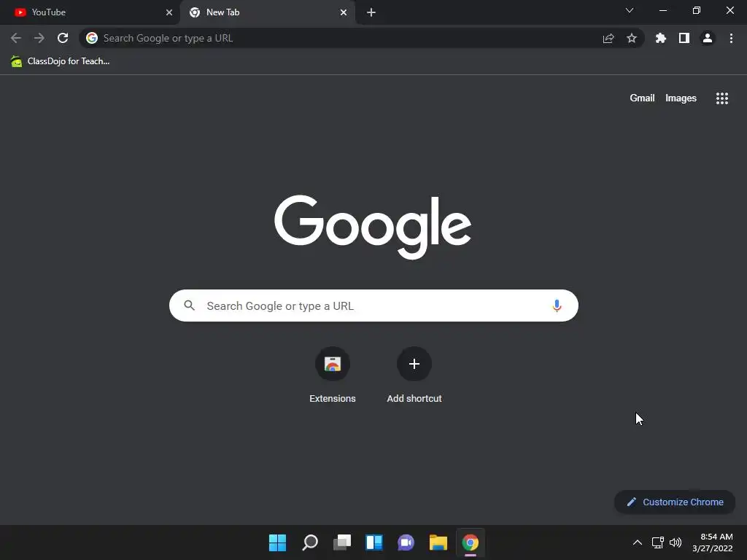The width and height of the screenshot is (747, 560).
Task: Open the Chrome three-dot menu
Action: click(731, 38)
